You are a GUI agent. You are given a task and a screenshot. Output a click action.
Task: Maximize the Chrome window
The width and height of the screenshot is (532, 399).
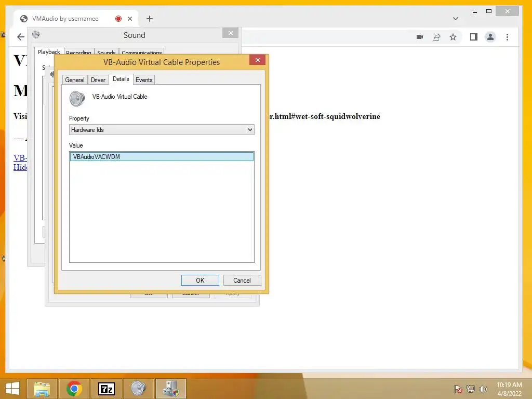[x=489, y=11]
